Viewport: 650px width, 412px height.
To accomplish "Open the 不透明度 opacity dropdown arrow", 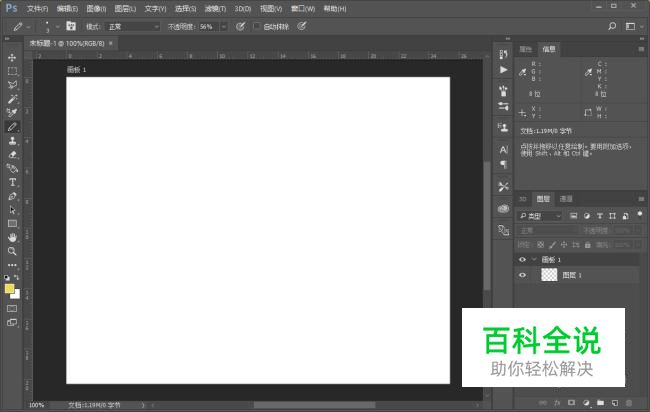I will (x=223, y=26).
